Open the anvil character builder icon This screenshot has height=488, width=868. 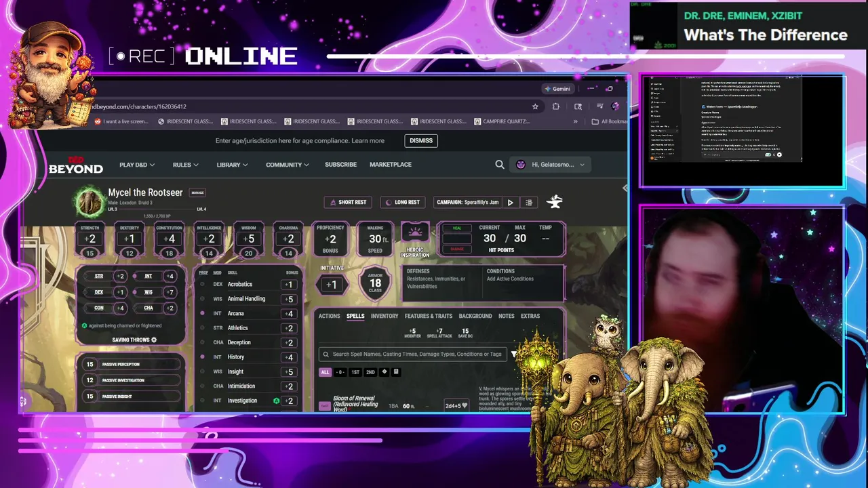[x=555, y=201]
